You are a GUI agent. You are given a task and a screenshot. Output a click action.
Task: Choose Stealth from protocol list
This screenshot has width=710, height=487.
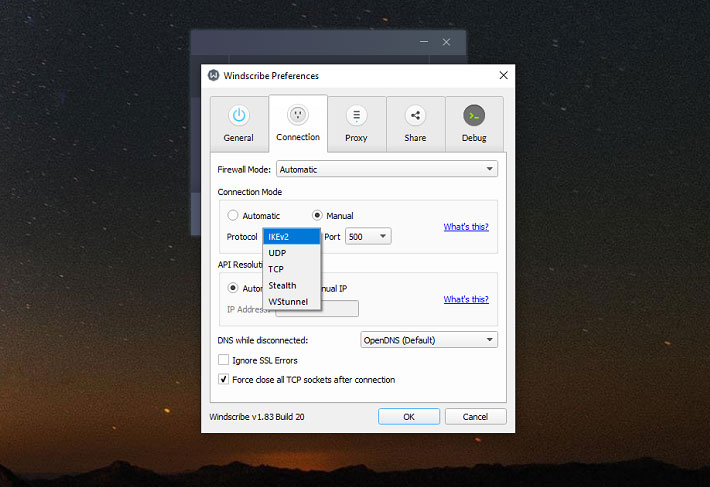coord(292,285)
